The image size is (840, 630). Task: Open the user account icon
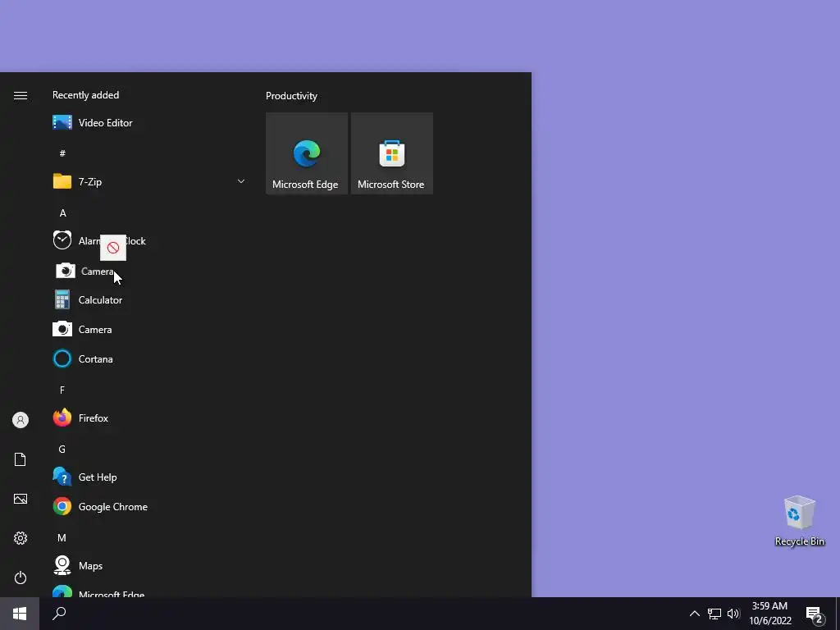pos(21,420)
